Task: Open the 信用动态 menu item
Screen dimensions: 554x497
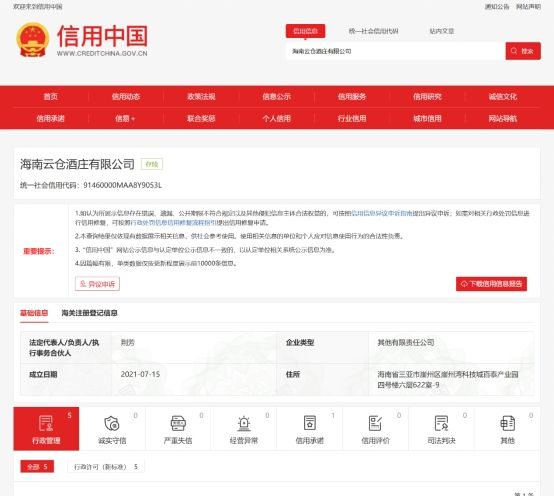Action: [x=126, y=97]
